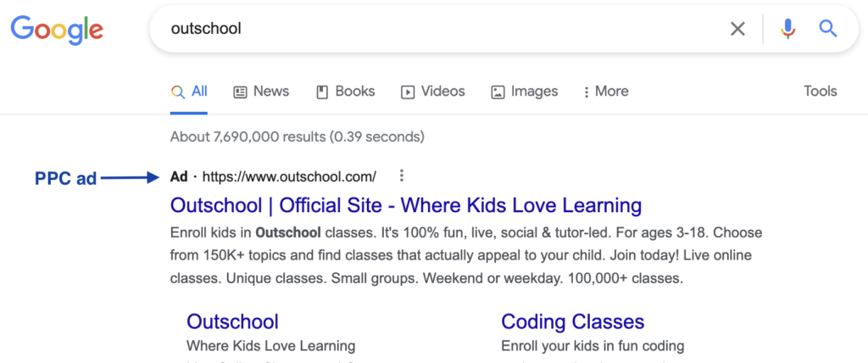Click the blue magnifying glass search icon
Screen dimensions: 868x363
[827, 30]
